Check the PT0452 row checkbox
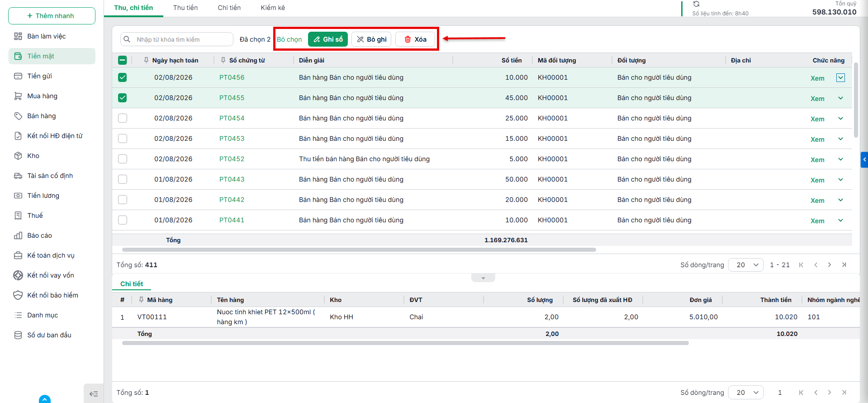Image resolution: width=868 pixels, height=403 pixels. pos(122,159)
